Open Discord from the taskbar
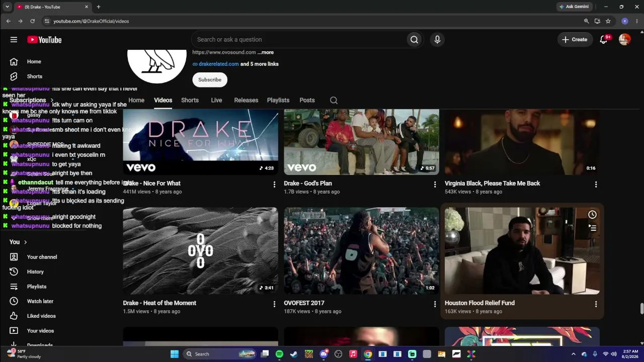This screenshot has height=362, width=644. 324,354
